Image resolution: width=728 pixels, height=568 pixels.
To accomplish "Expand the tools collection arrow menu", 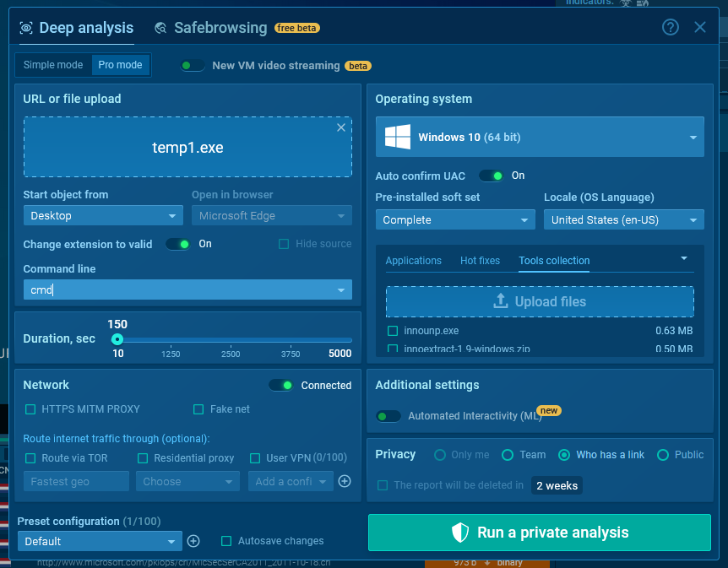I will pos(684,258).
